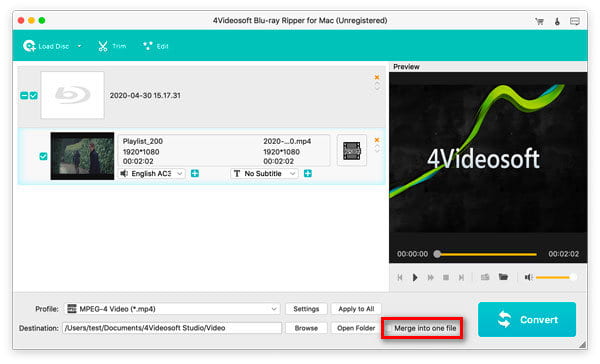Click the Destination path field
Image resolution: width=600 pixels, height=364 pixels.
pyautogui.click(x=172, y=328)
